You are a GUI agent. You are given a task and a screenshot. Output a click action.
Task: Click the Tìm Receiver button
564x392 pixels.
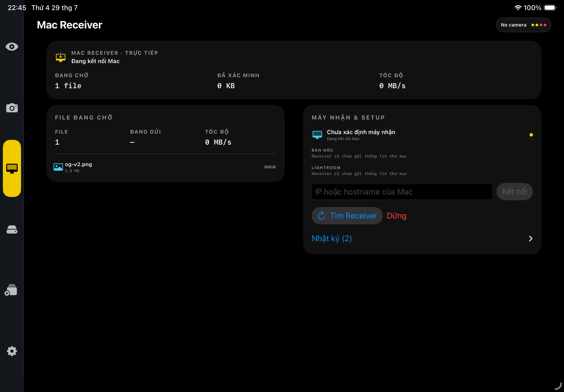[x=347, y=216]
